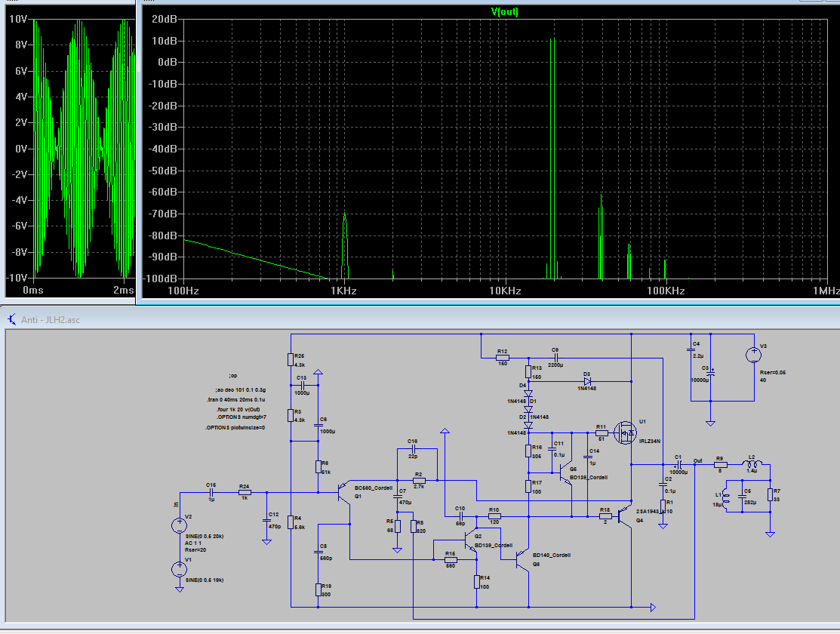Select resistor R9 symbol
The height and width of the screenshot is (634, 840).
click(x=720, y=465)
